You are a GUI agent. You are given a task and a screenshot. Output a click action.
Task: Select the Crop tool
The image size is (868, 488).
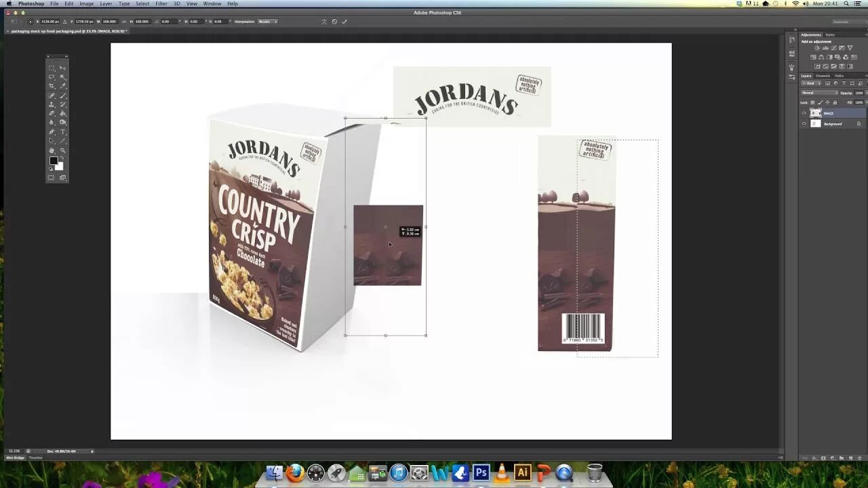coord(52,86)
